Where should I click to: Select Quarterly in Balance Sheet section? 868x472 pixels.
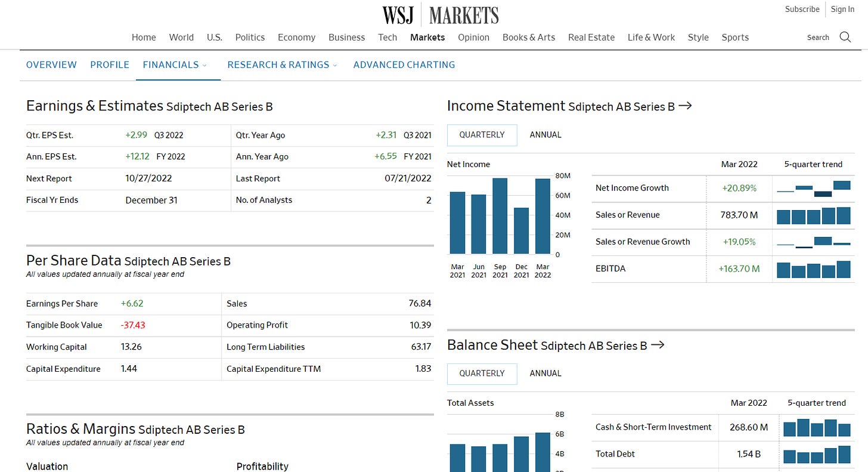coord(482,374)
